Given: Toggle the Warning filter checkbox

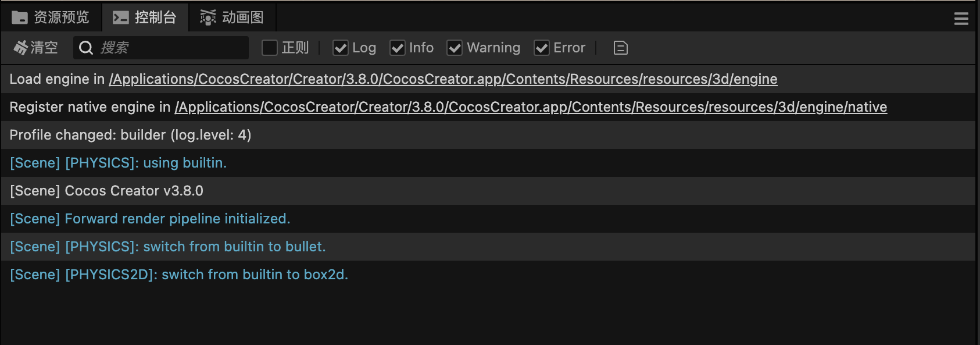Looking at the screenshot, I should click(x=455, y=48).
